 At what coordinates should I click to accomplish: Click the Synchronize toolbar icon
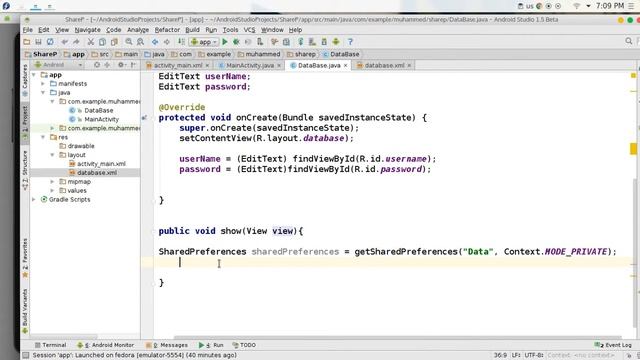click(x=50, y=42)
